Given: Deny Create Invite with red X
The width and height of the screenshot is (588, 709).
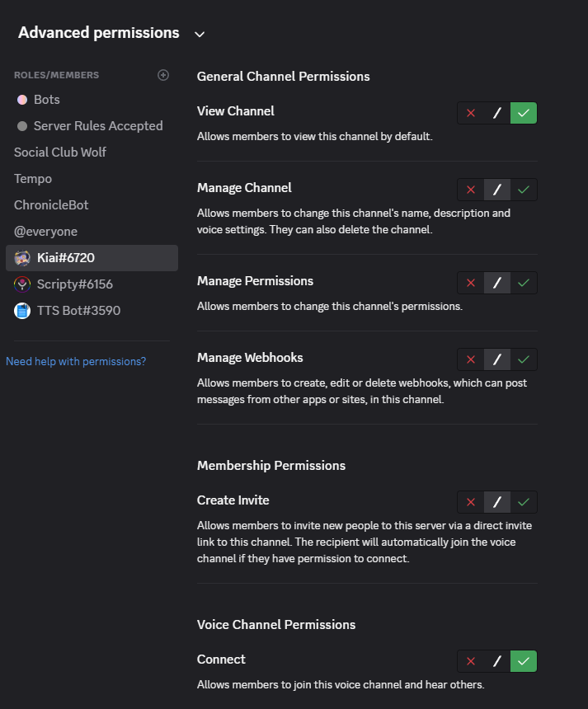Looking at the screenshot, I should (x=471, y=502).
